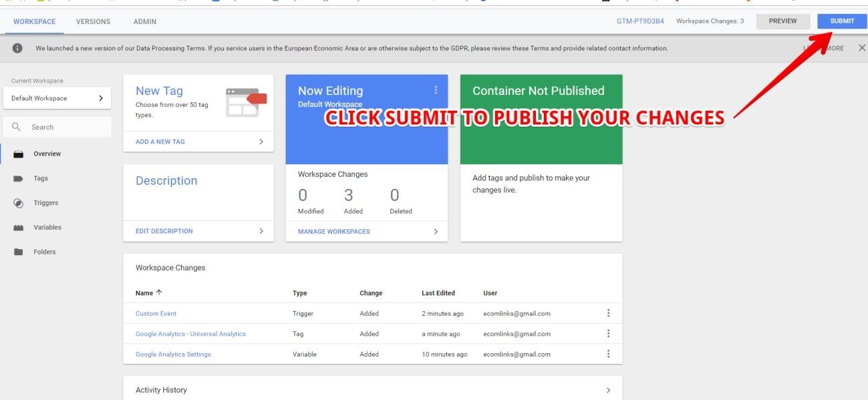The height and width of the screenshot is (400, 868).
Task: Click the Container Not Published heading
Action: click(539, 91)
